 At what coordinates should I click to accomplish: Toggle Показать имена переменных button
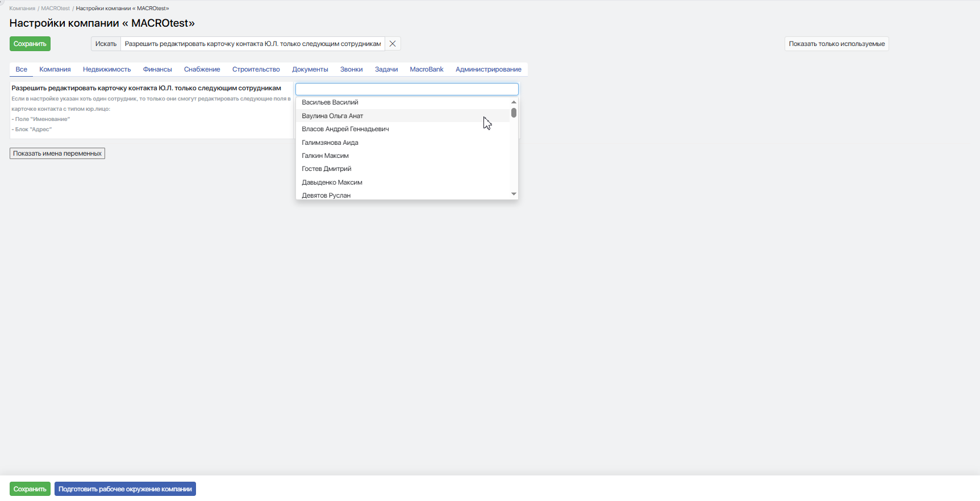(x=57, y=153)
